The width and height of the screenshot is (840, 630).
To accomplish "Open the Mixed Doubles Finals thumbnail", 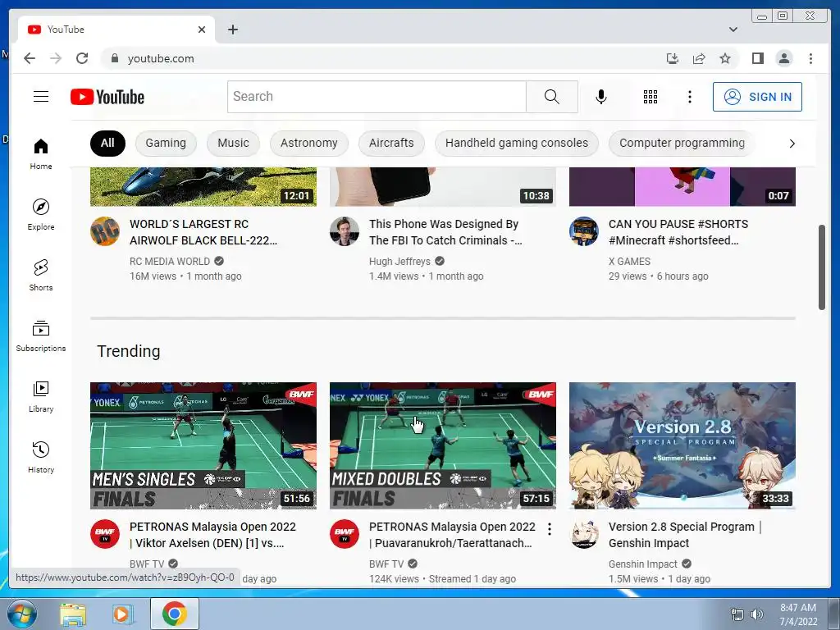I will (442, 445).
